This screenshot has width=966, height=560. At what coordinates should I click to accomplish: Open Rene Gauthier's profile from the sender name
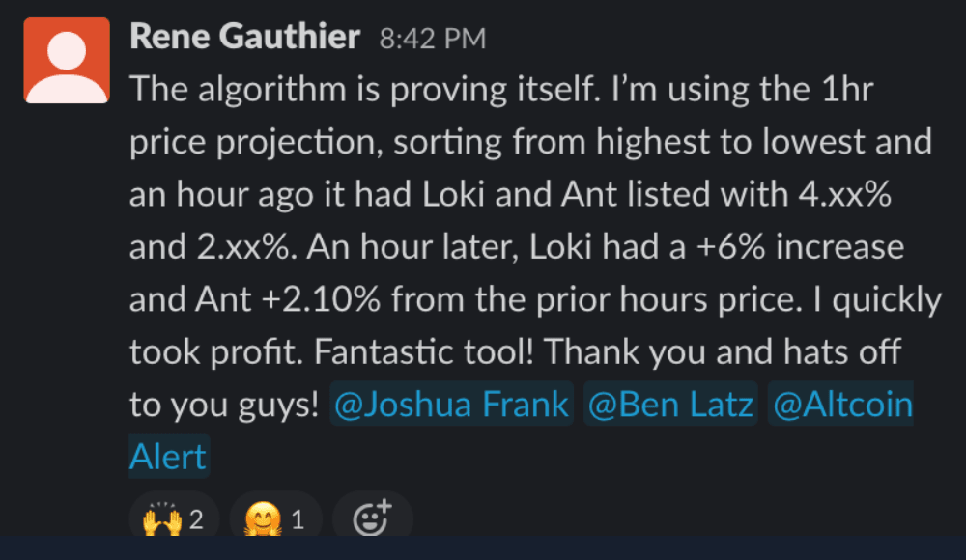click(244, 38)
